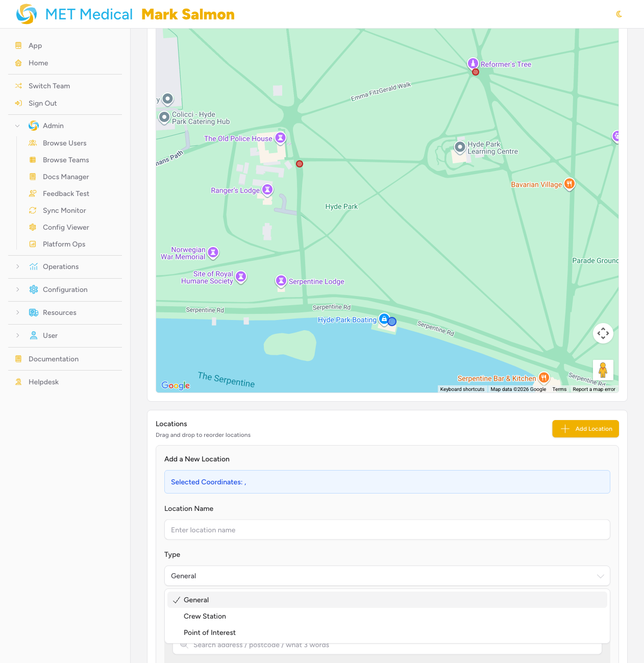Image resolution: width=644 pixels, height=663 pixels.
Task: Expand the User section chevron
Action: point(17,335)
